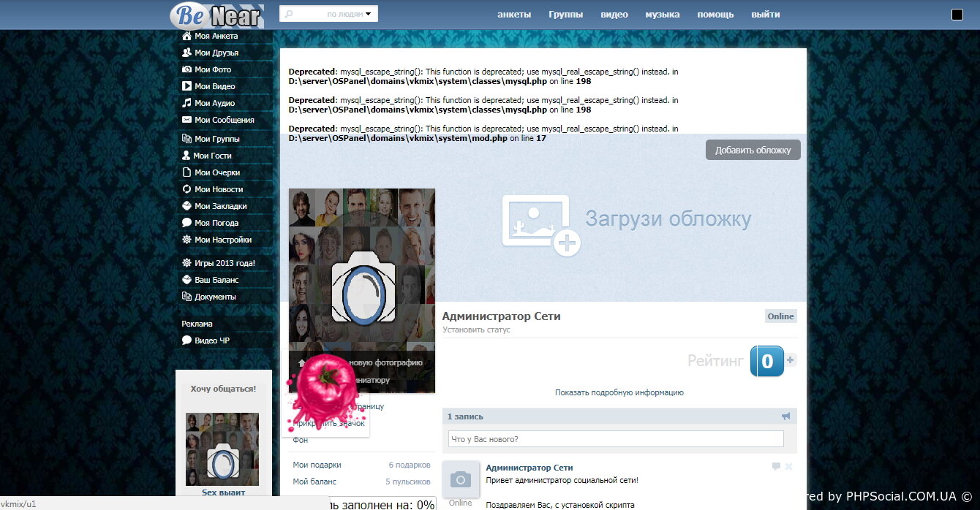
Task: Toggle the black square in top-right corner
Action: point(957,15)
